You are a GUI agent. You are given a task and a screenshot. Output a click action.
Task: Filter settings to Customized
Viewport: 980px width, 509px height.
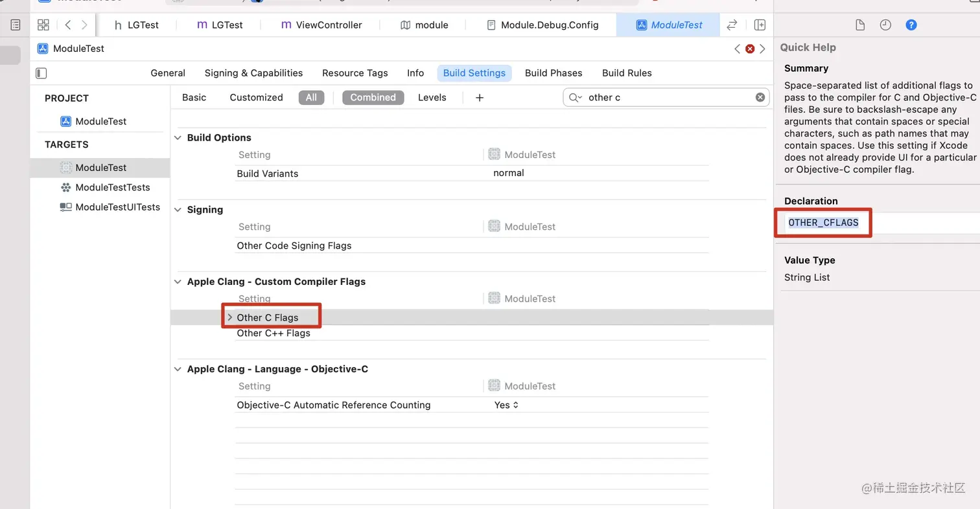(256, 98)
